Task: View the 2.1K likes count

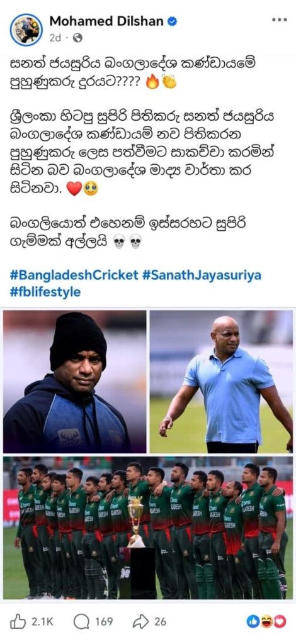Action: (43, 622)
